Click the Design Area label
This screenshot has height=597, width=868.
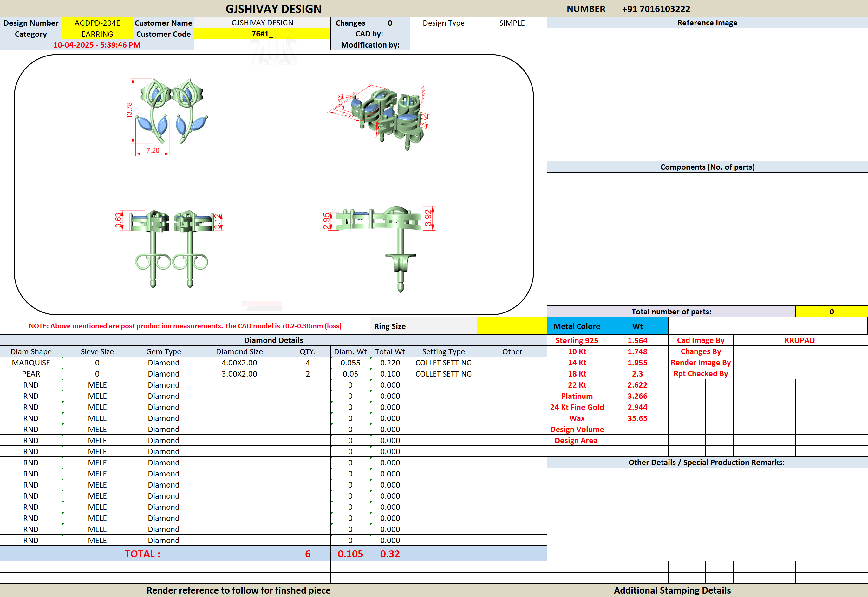[x=576, y=440]
